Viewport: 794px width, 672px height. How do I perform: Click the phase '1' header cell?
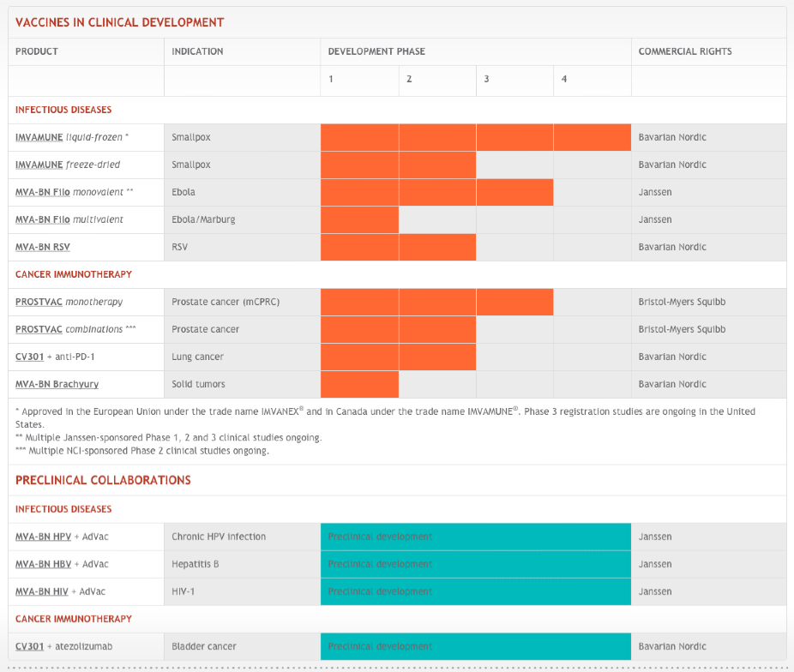click(x=359, y=80)
